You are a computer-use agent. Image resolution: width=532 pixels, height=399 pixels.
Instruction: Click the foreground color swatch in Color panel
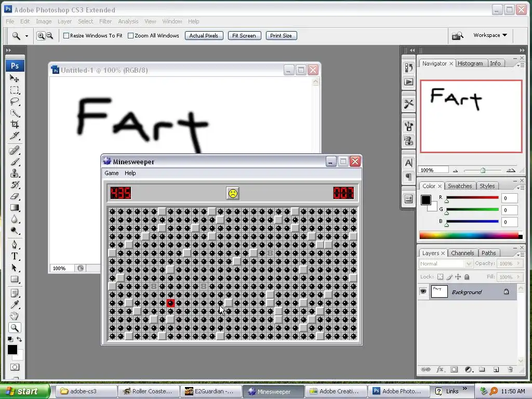click(426, 200)
